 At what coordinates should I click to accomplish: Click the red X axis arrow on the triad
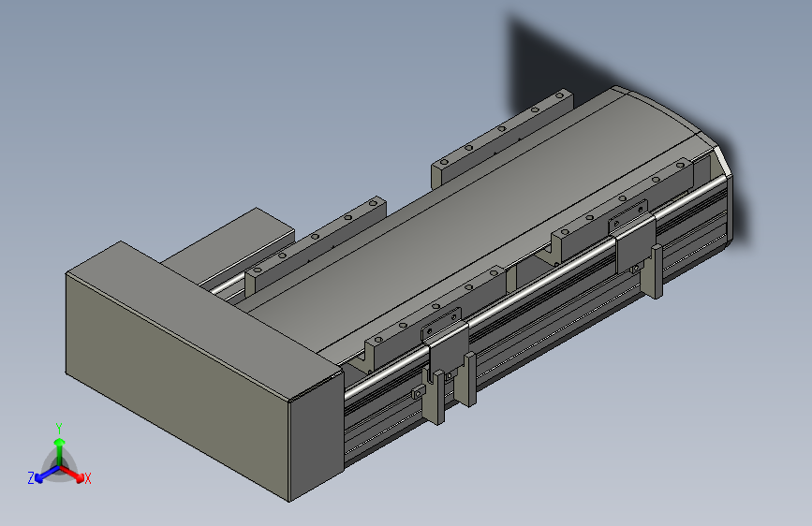[x=72, y=474]
